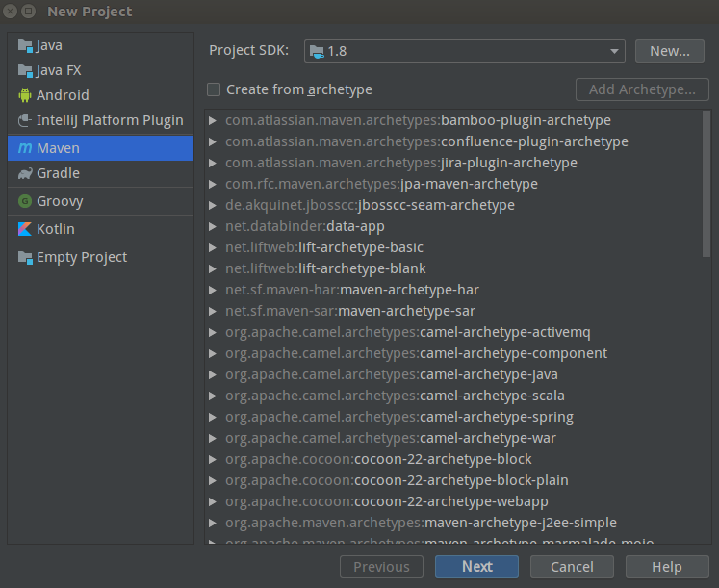
Task: Select Groovy project type label
Action: (60, 201)
